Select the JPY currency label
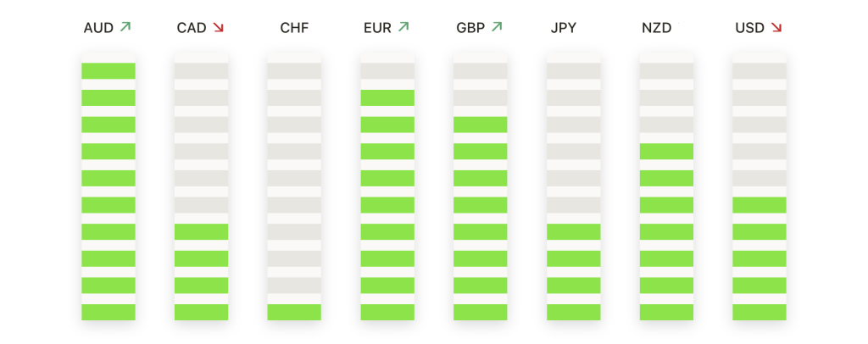Viewport: 868px width, 344px height. click(564, 28)
